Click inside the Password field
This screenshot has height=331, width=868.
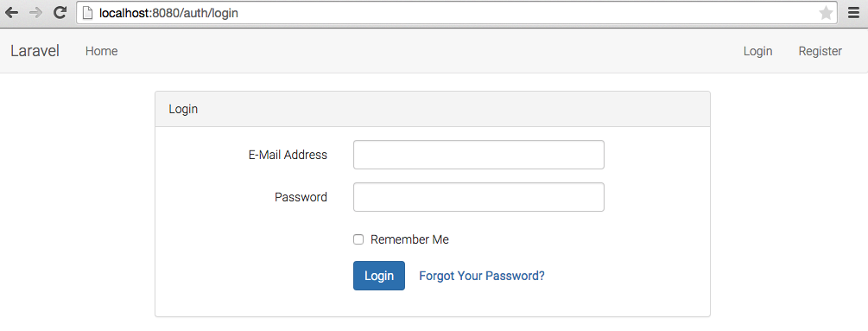click(x=478, y=197)
